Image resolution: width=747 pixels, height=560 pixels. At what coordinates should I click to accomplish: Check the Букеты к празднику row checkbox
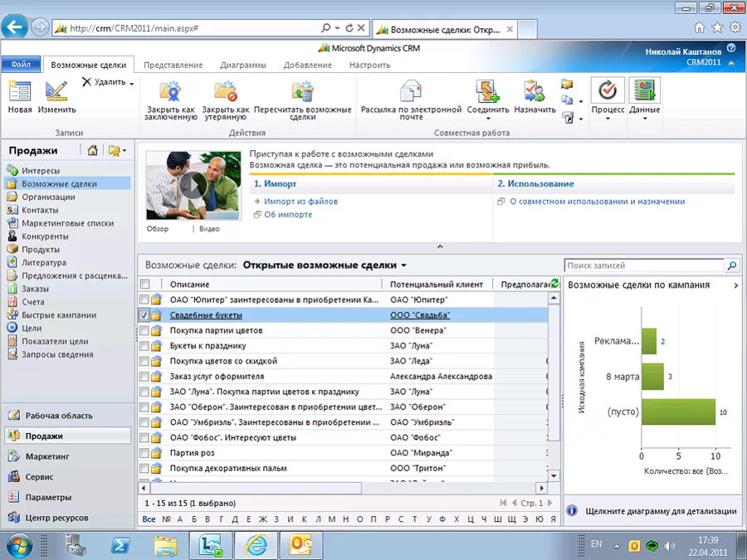[144, 346]
